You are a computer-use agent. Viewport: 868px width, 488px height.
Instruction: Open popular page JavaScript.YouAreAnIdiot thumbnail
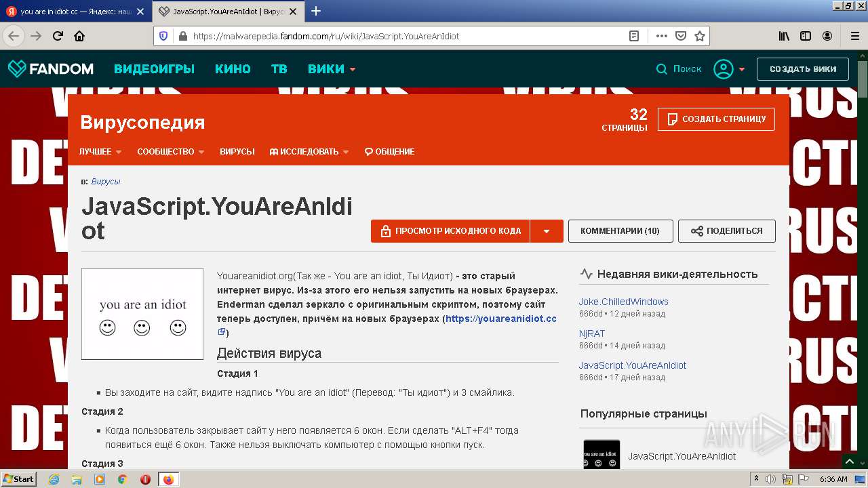[x=601, y=455]
